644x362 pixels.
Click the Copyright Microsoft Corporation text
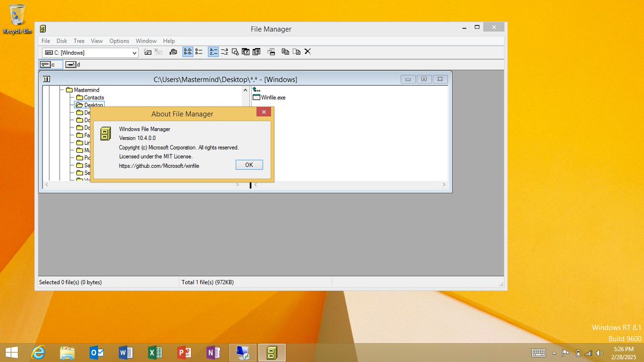[179, 147]
